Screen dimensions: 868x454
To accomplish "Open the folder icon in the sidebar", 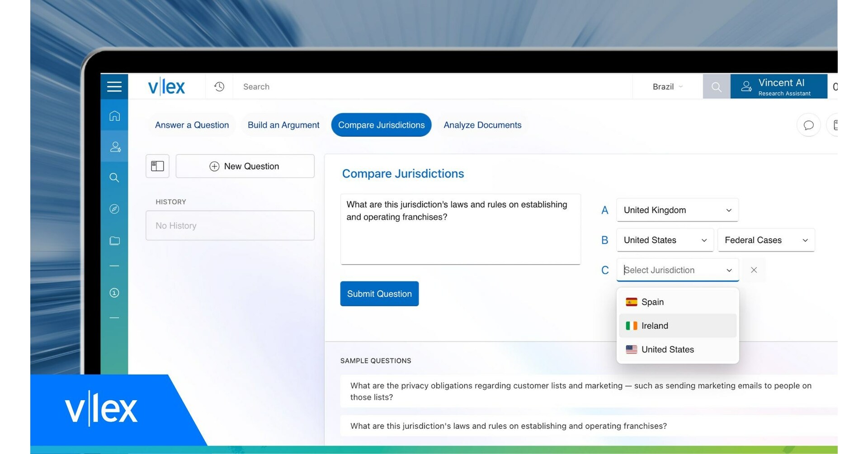I will click(114, 240).
